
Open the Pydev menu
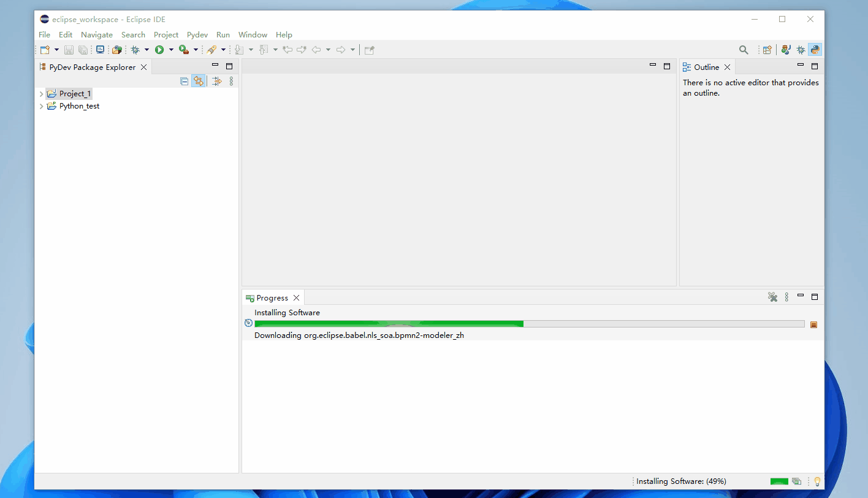[x=197, y=35]
